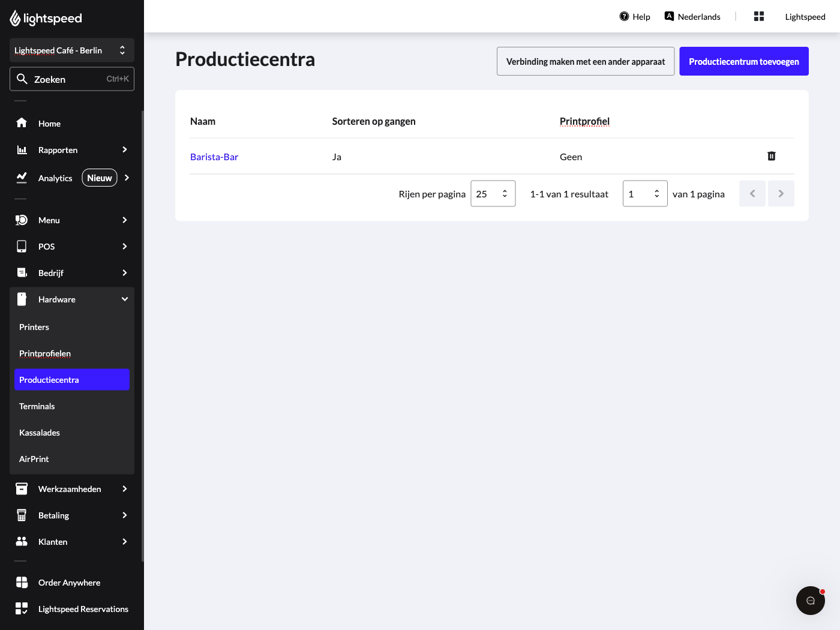Viewport: 840px width, 630px height.
Task: Delete Barista-Bar with the trash icon
Action: 772,157
